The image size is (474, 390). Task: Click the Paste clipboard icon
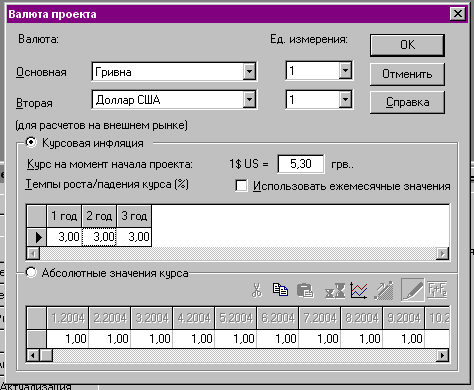[x=305, y=290]
